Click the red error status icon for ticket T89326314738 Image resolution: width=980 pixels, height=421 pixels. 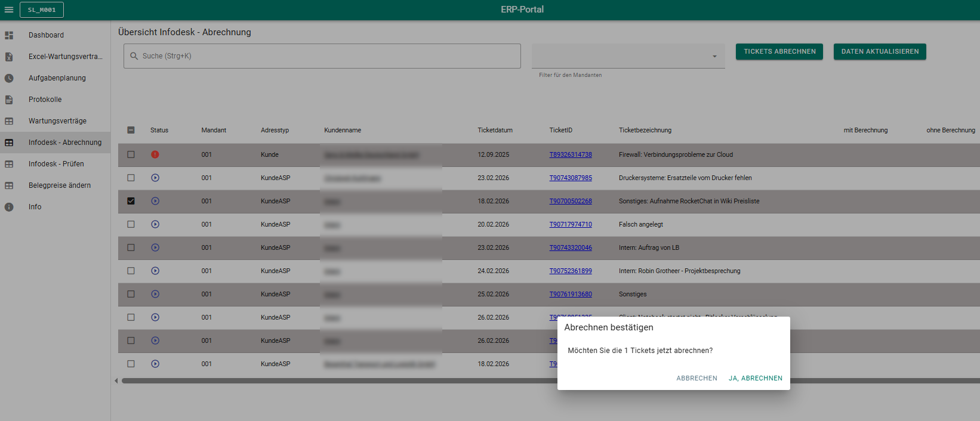(155, 154)
